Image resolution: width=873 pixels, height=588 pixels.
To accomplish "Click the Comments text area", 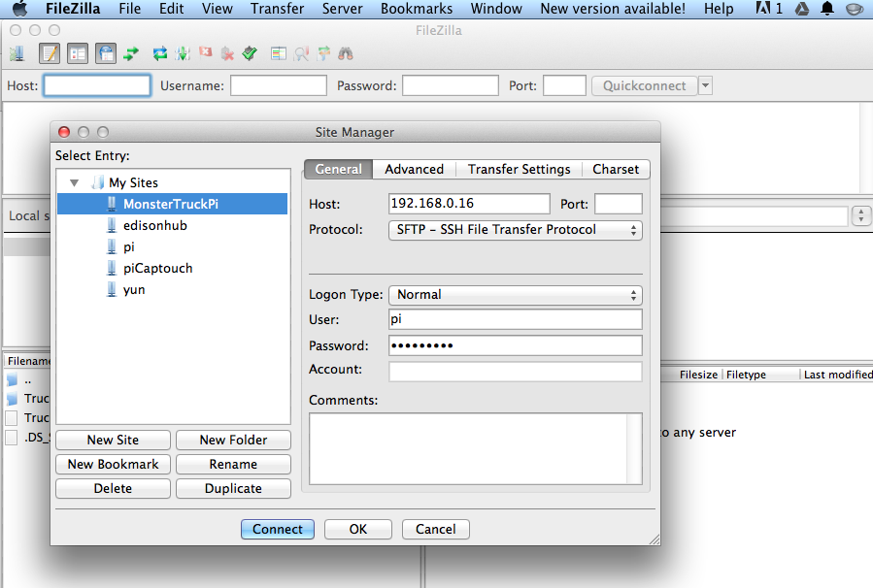I will [x=476, y=448].
